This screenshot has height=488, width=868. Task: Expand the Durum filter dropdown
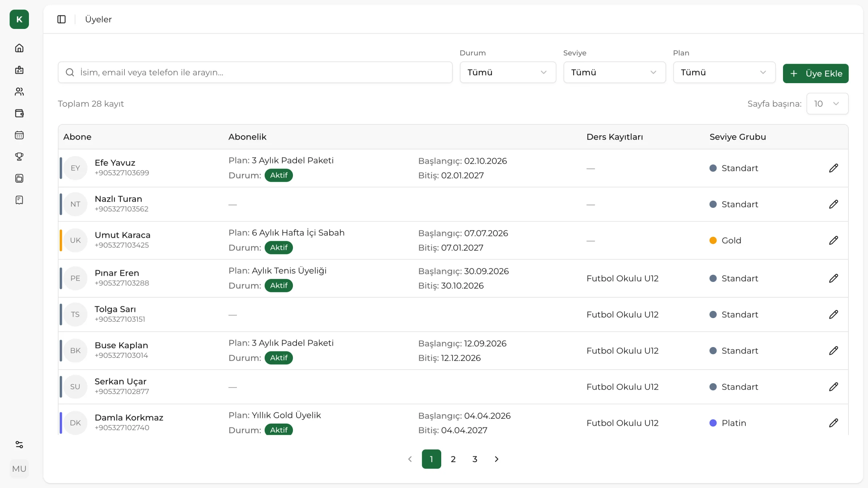click(x=508, y=72)
